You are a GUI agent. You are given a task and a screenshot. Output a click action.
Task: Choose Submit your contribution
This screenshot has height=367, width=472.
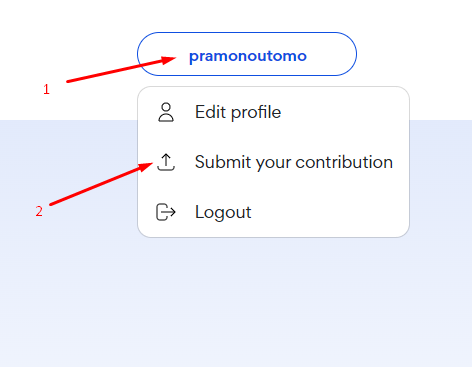(273, 162)
